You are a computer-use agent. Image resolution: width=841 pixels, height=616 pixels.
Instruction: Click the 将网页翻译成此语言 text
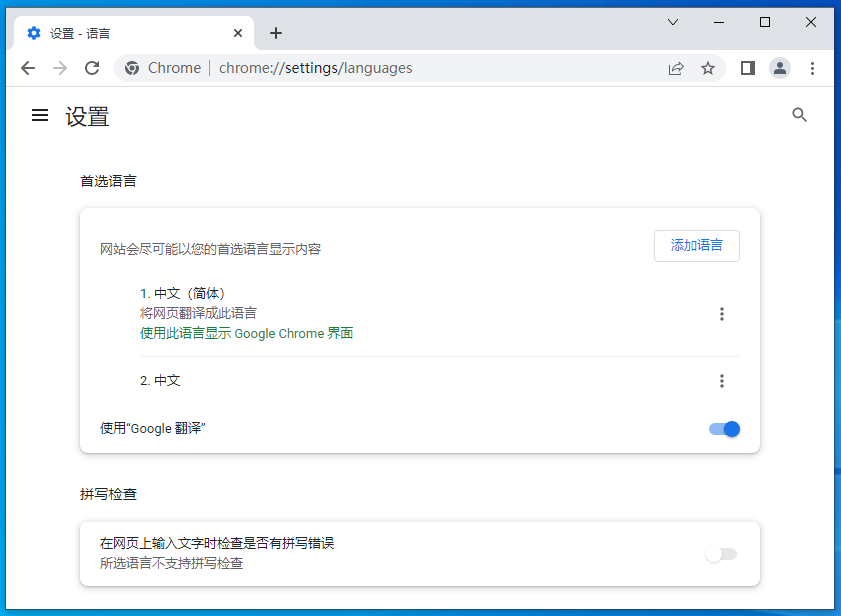click(x=198, y=313)
